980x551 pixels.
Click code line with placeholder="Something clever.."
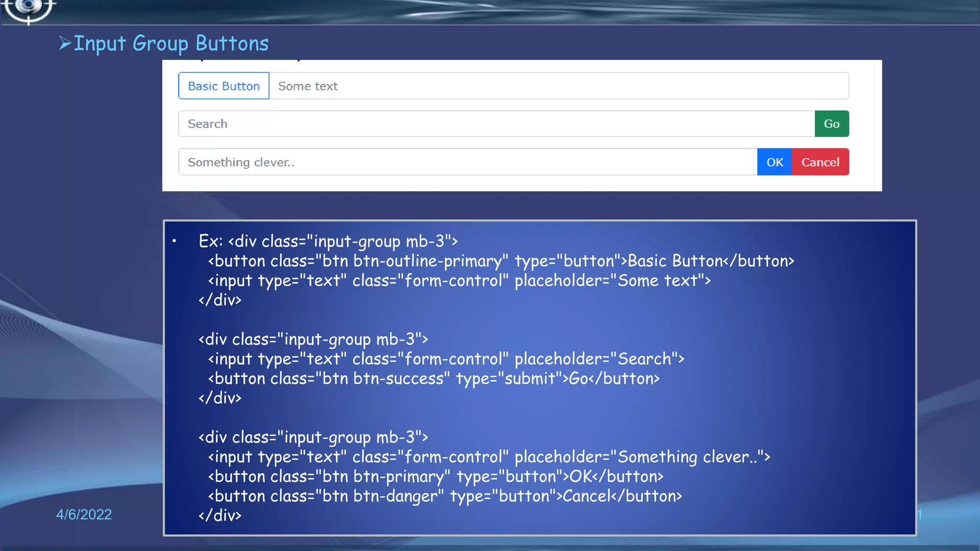(489, 457)
